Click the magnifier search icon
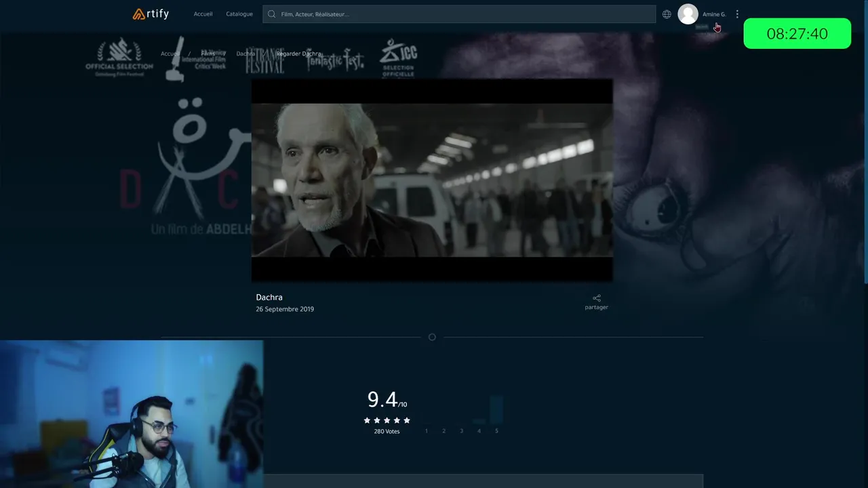868x488 pixels. (x=272, y=14)
